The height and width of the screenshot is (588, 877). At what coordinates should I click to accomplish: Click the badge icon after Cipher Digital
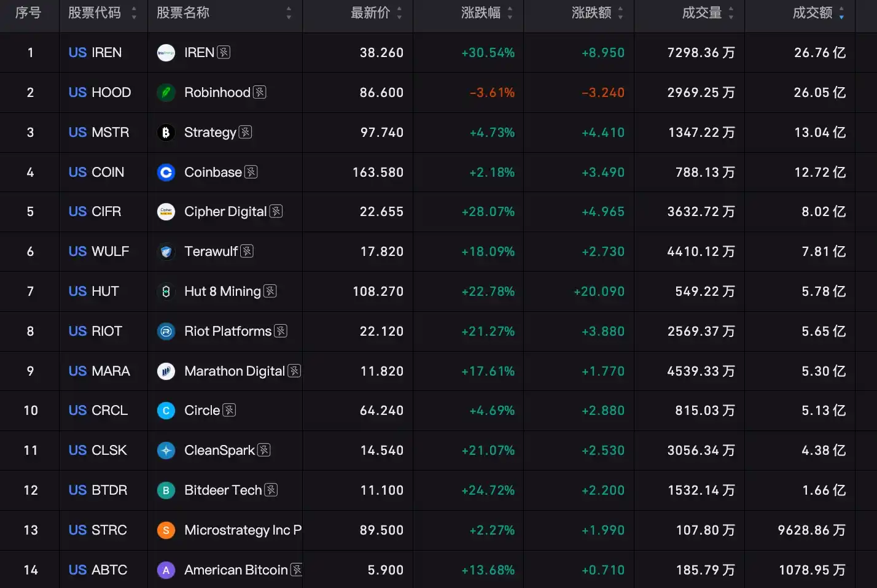click(276, 211)
